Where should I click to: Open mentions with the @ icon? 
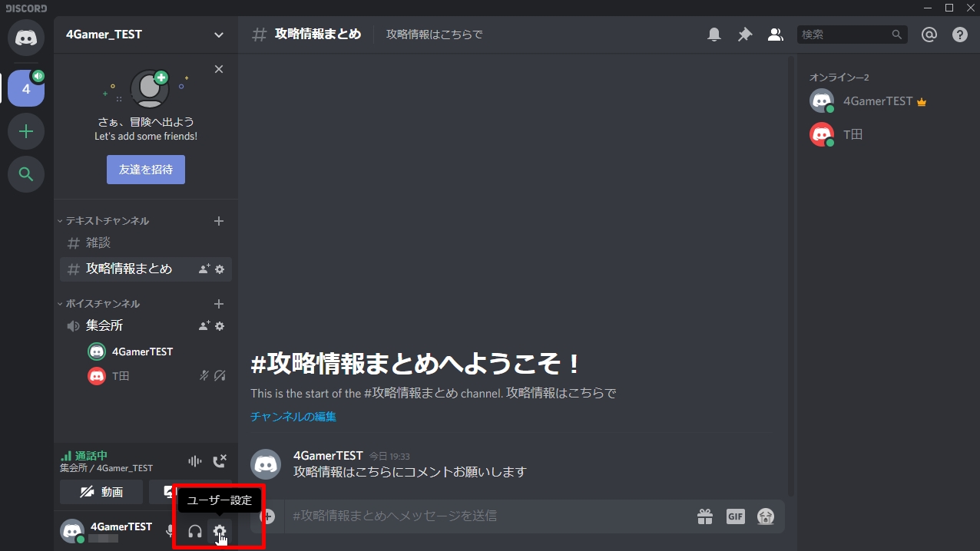929,35
